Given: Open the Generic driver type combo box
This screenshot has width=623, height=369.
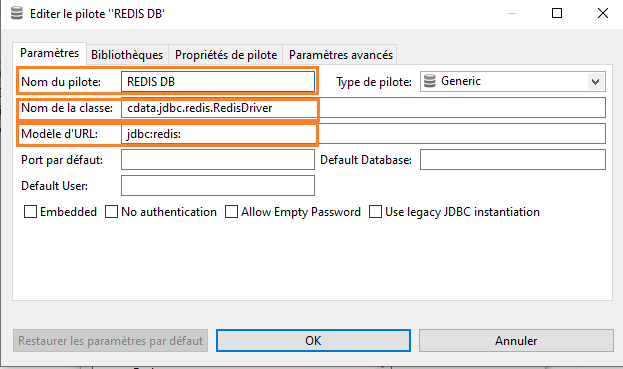Looking at the screenshot, I should (x=513, y=81).
